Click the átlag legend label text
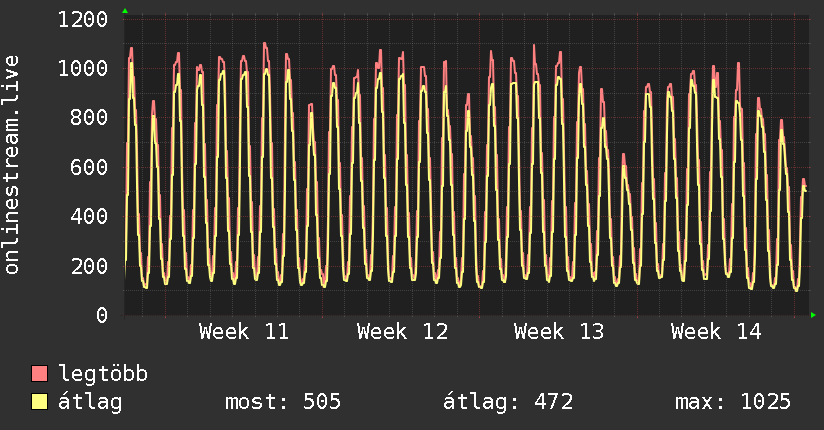The height and width of the screenshot is (430, 824). point(90,402)
